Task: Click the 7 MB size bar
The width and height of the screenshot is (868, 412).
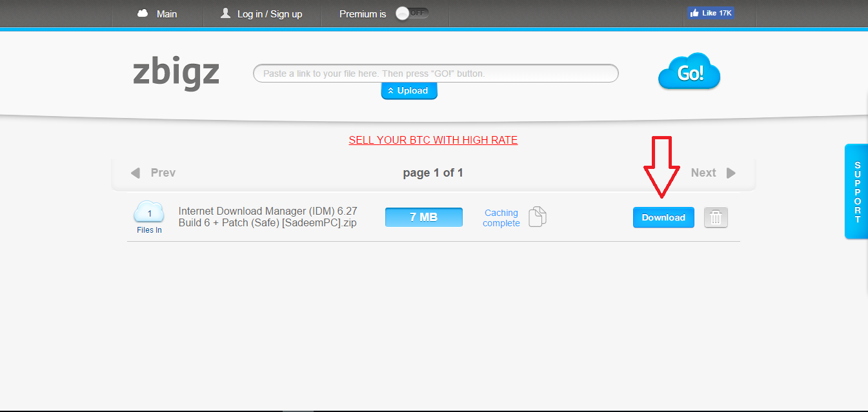Action: pos(424,217)
